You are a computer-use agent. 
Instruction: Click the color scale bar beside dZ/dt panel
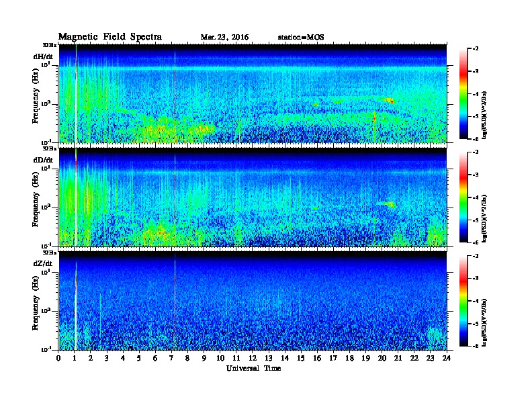(463, 301)
